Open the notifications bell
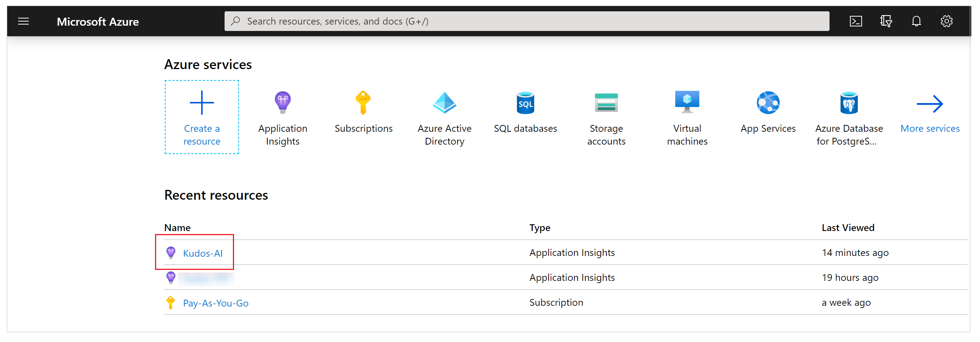 click(916, 21)
